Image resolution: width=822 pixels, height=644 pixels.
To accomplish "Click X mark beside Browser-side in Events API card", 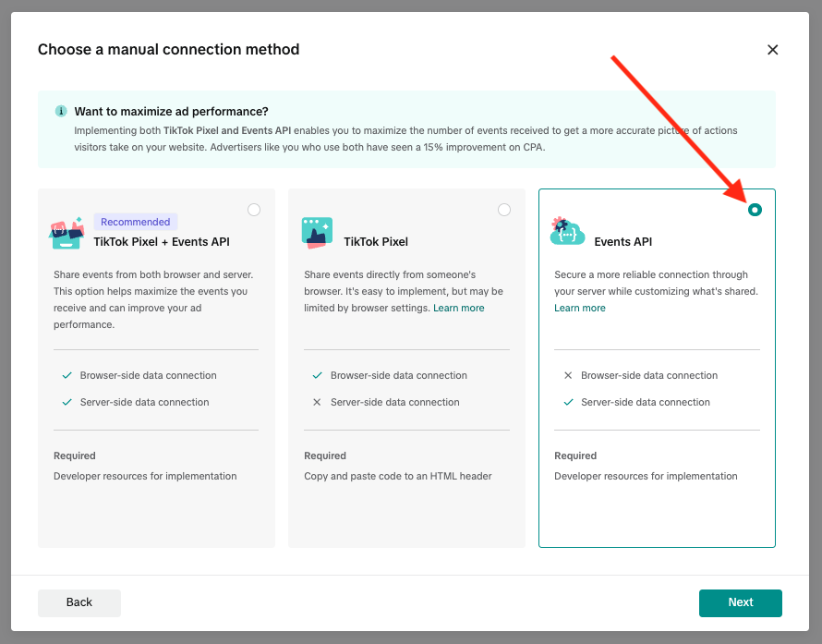I will click(568, 375).
